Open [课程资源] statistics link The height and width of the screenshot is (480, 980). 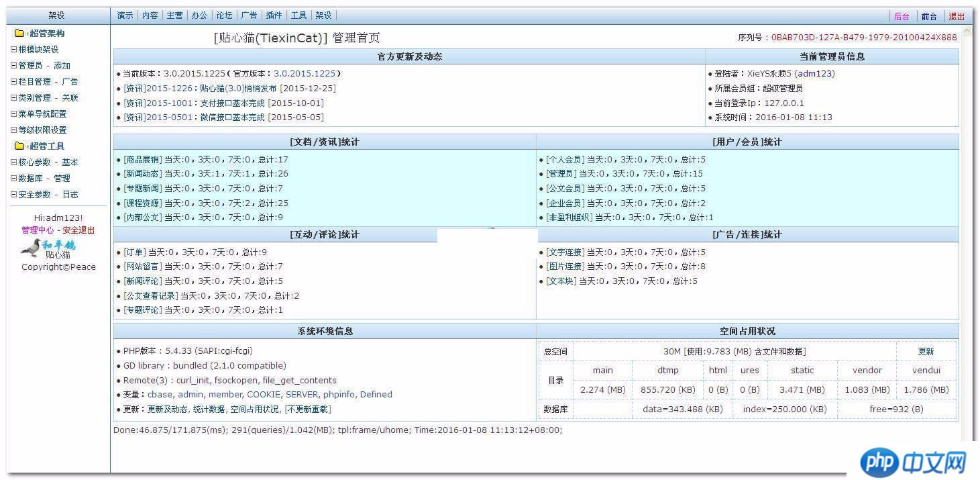[143, 203]
